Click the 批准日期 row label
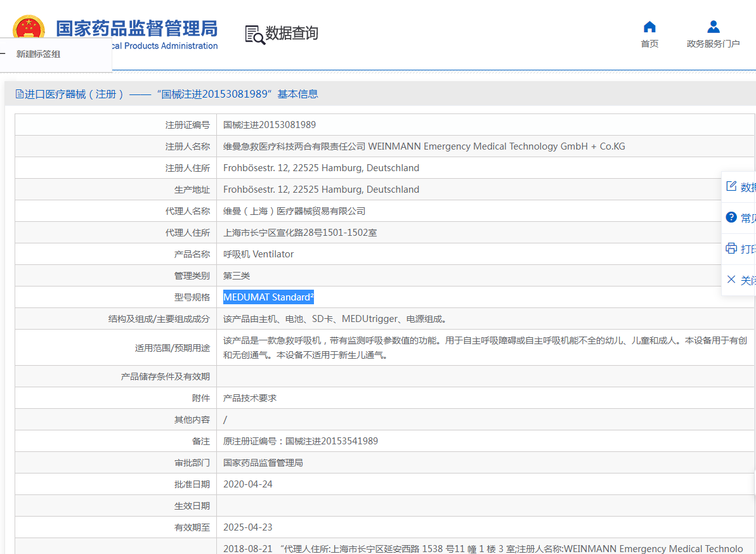756x554 pixels. 192,485
